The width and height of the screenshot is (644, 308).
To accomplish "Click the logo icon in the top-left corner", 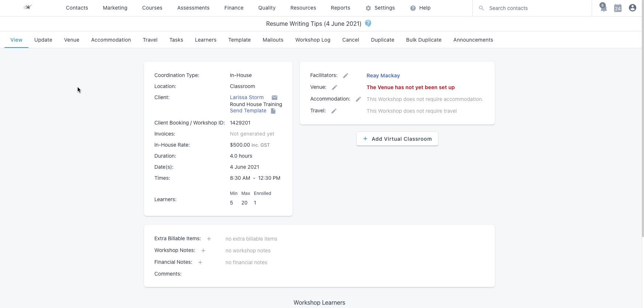I will tap(28, 7).
